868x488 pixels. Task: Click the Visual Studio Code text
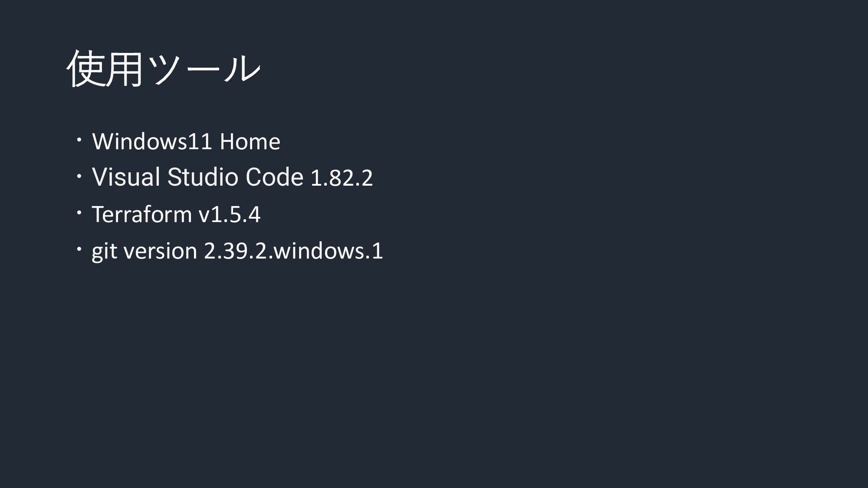pos(197,177)
